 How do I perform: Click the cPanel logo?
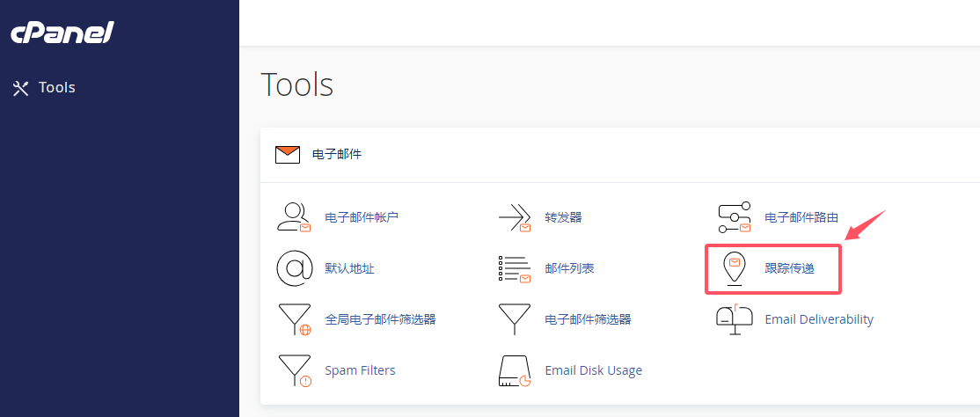pyautogui.click(x=62, y=33)
